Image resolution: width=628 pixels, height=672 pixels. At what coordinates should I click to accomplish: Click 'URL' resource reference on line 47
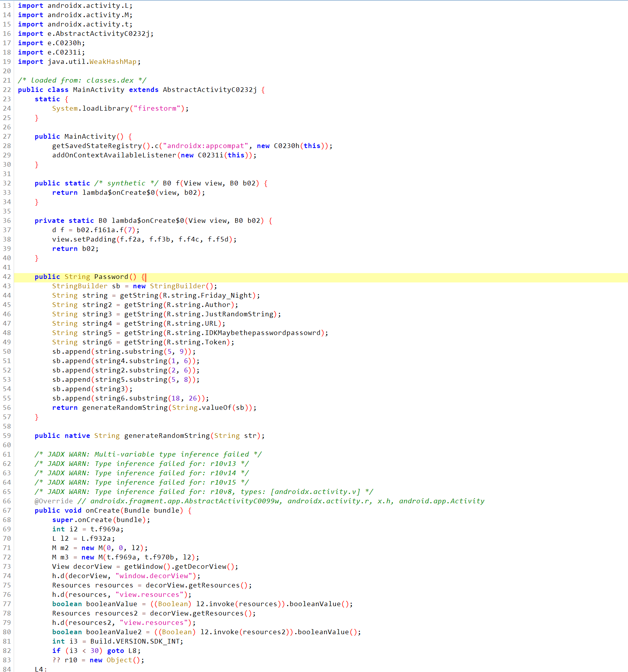(211, 323)
